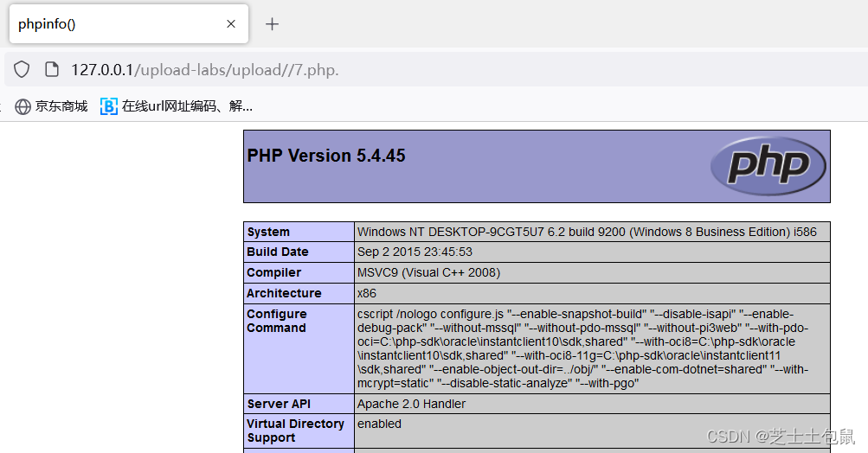Select the Architecture label
The image size is (868, 453).
(284, 293)
